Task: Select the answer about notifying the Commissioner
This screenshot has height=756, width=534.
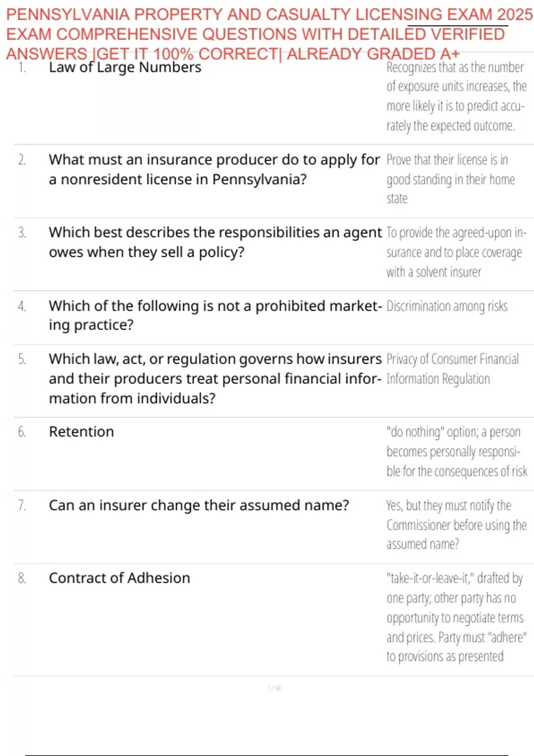Action: [456, 525]
